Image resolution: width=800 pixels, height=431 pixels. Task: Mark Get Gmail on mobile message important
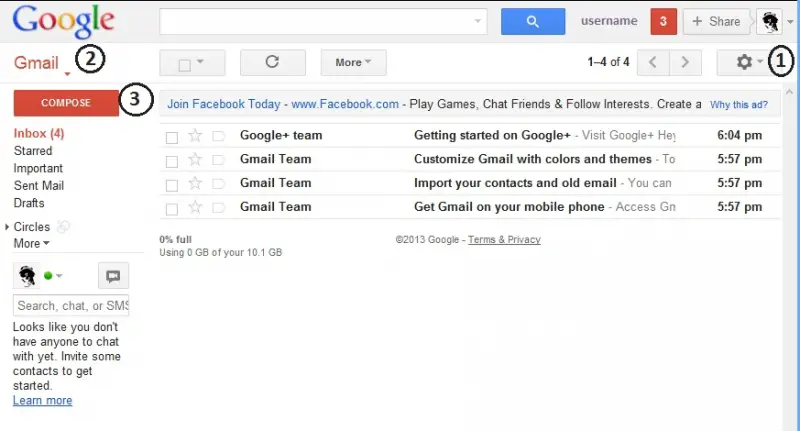coord(218,208)
